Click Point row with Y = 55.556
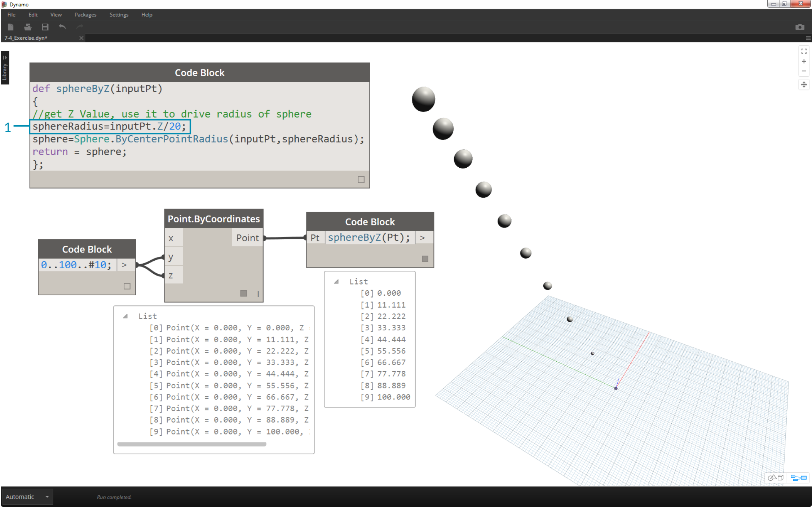Viewport: 812px width, 507px height. point(229,385)
